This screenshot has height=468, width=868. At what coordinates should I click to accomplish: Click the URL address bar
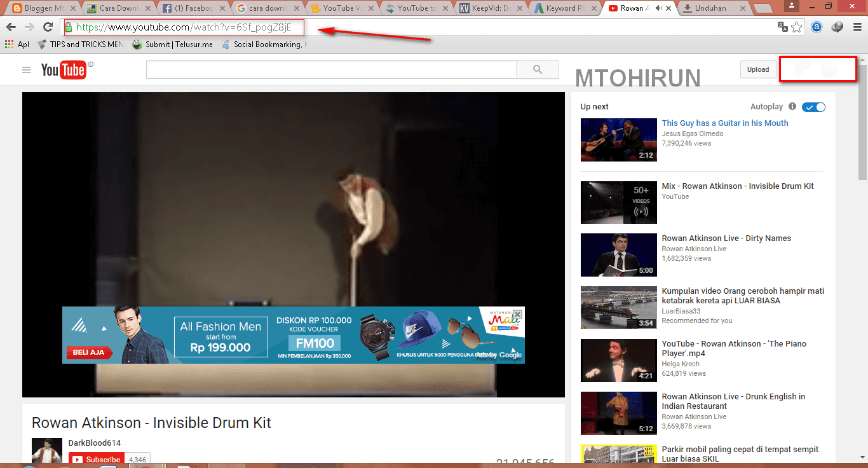click(x=419, y=27)
